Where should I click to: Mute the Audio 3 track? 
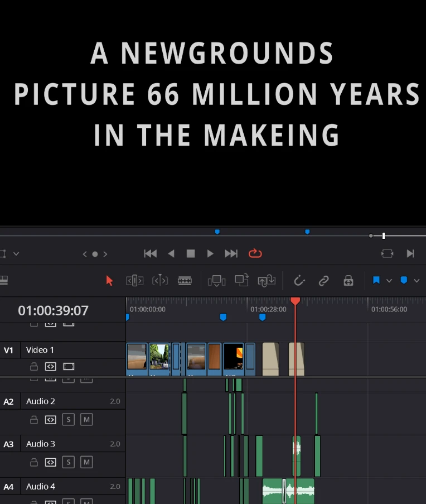point(86,462)
